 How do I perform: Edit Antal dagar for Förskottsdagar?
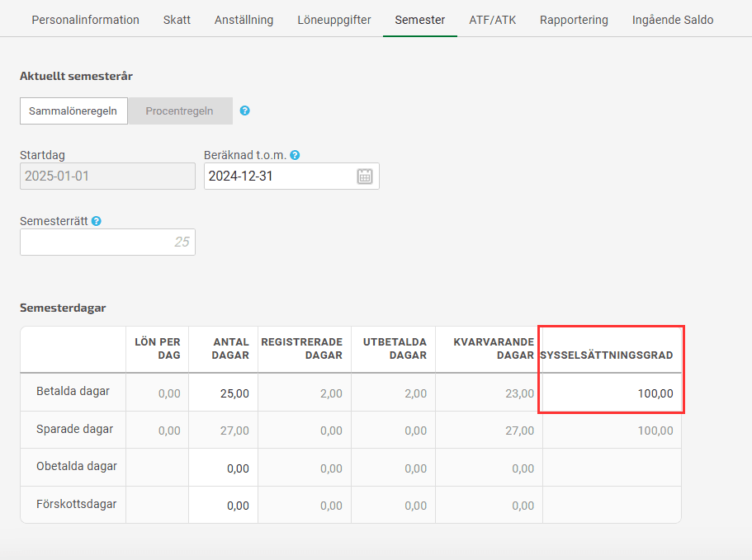click(223, 506)
